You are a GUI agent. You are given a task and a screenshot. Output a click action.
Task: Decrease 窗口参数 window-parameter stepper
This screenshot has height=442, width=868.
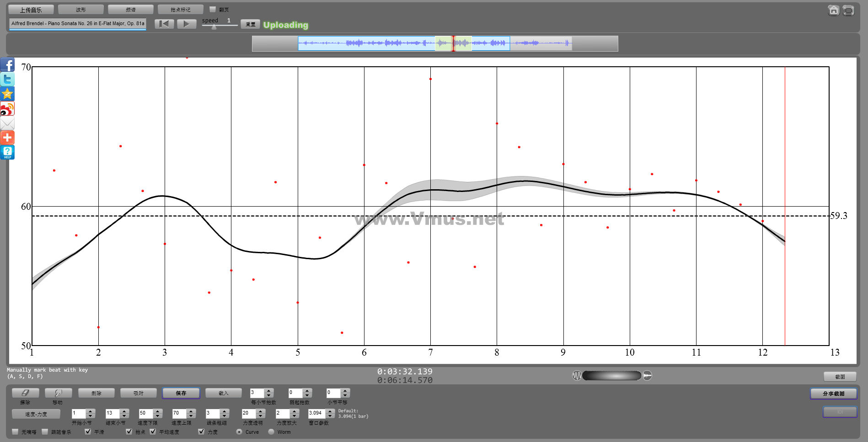pos(330,415)
